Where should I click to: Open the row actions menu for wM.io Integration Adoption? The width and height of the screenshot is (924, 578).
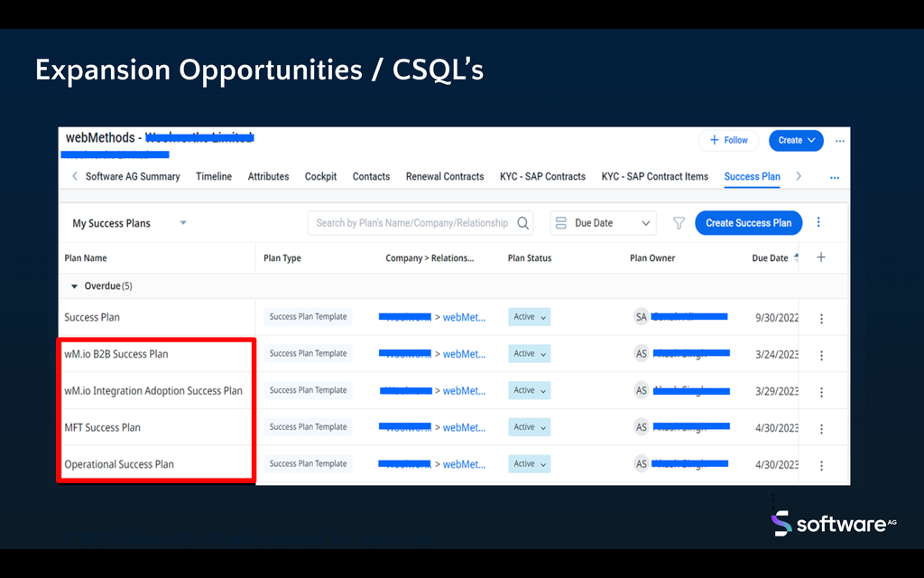tap(821, 392)
